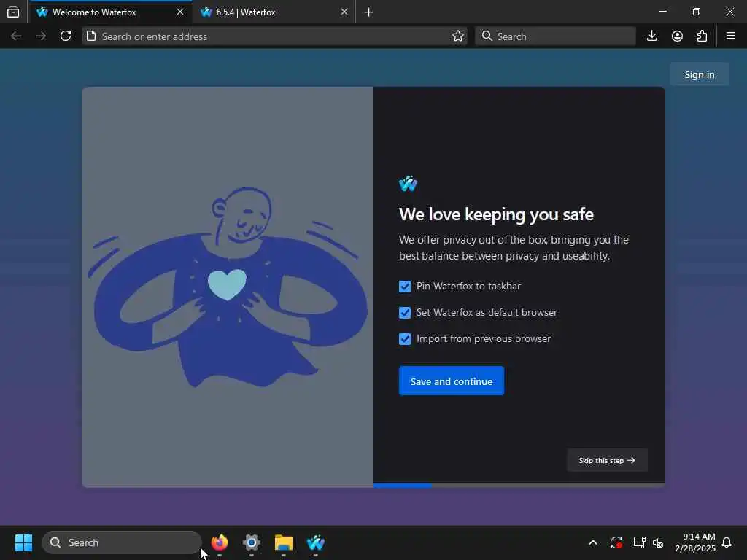Viewport: 747px width, 560px height.
Task: Click the taskbar Search box
Action: (x=122, y=542)
